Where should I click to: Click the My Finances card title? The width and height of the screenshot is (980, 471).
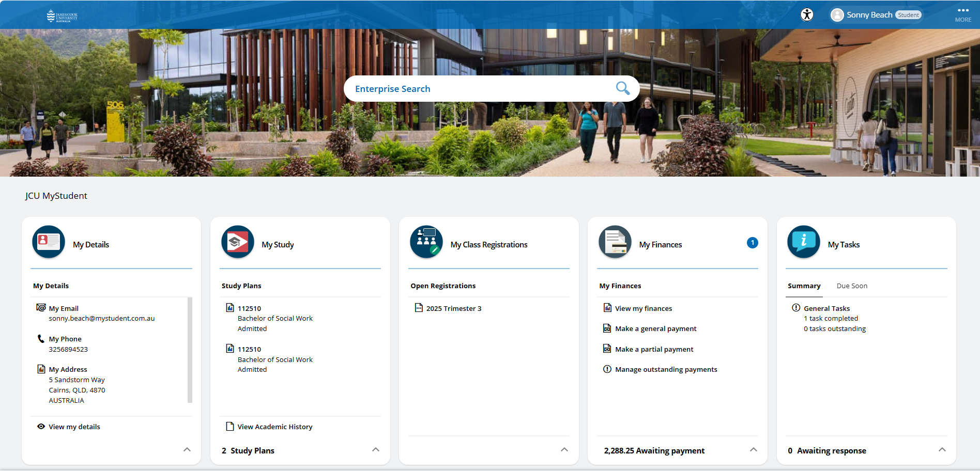[661, 245]
